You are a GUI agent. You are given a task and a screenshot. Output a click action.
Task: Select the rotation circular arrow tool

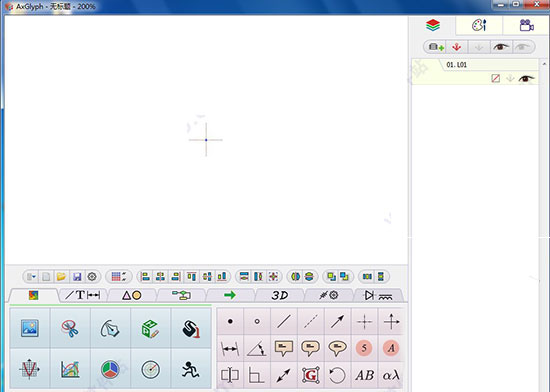[337, 375]
